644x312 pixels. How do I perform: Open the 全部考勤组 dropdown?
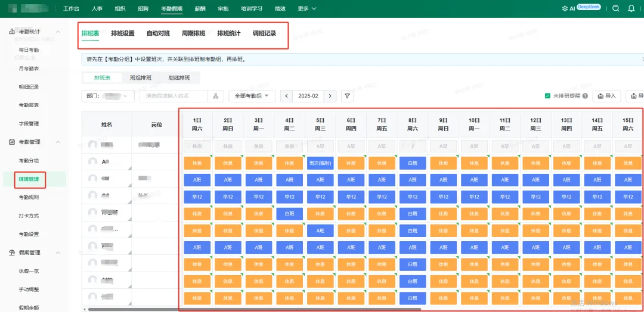coord(252,96)
